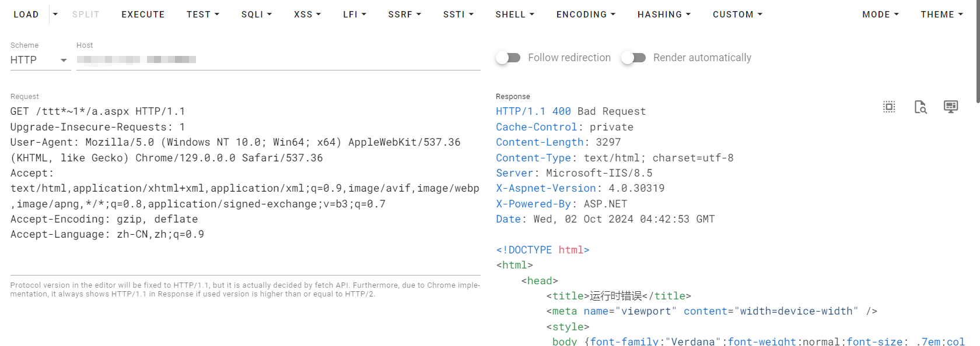980x346 pixels.
Task: Open the HASHING menu
Action: coord(664,14)
